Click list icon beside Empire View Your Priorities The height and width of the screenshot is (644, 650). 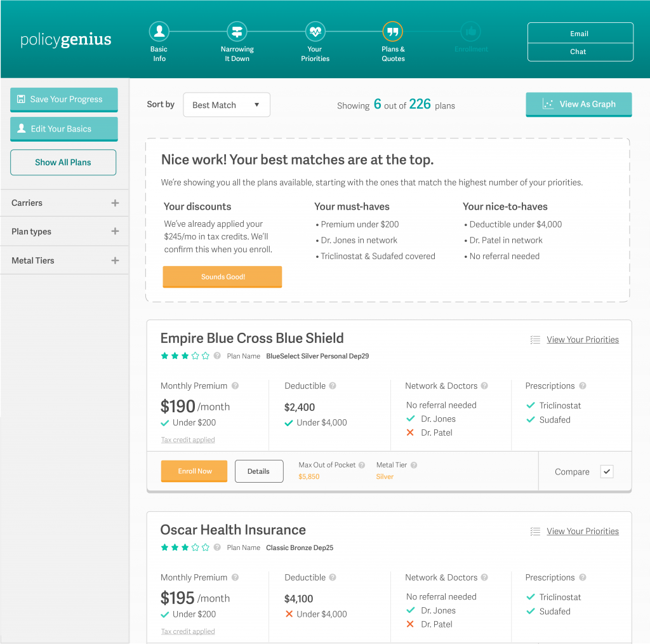pyautogui.click(x=535, y=340)
